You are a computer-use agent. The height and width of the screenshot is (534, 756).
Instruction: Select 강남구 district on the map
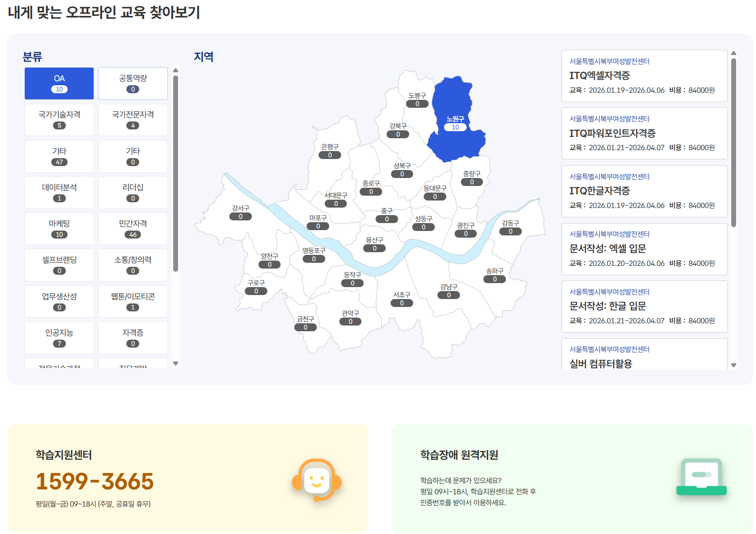point(448,291)
